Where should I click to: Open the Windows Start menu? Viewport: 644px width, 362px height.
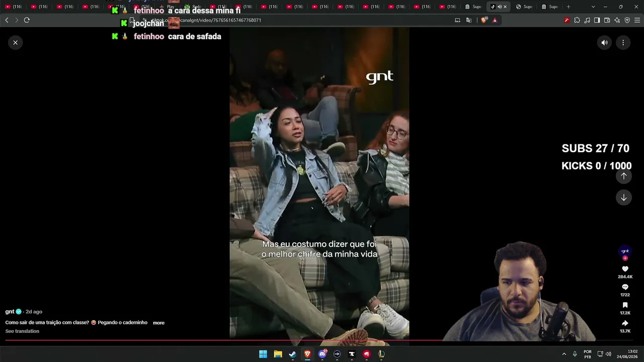[x=263, y=354]
